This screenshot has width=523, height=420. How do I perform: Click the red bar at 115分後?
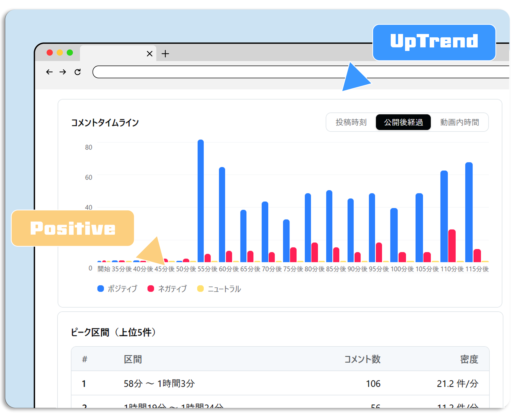pyautogui.click(x=477, y=255)
